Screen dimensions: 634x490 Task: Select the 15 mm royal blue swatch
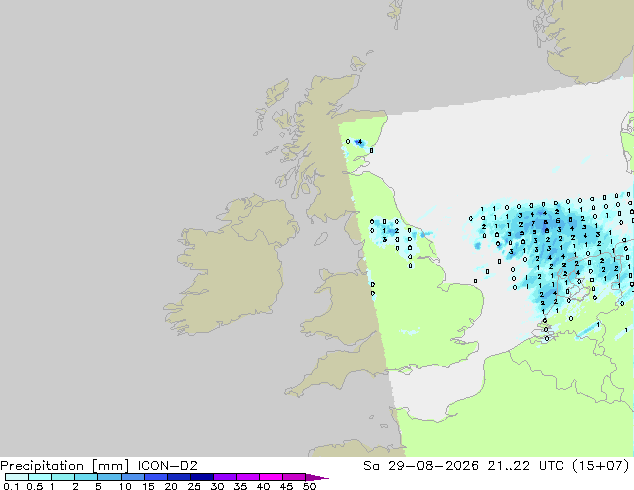(x=156, y=477)
